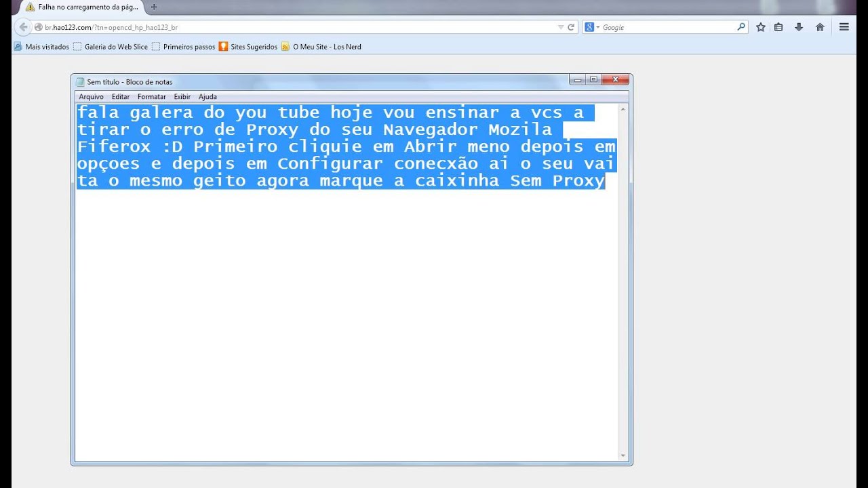The width and height of the screenshot is (868, 488).
Task: Click Notepad scrollbar up arrow
Action: [x=623, y=109]
